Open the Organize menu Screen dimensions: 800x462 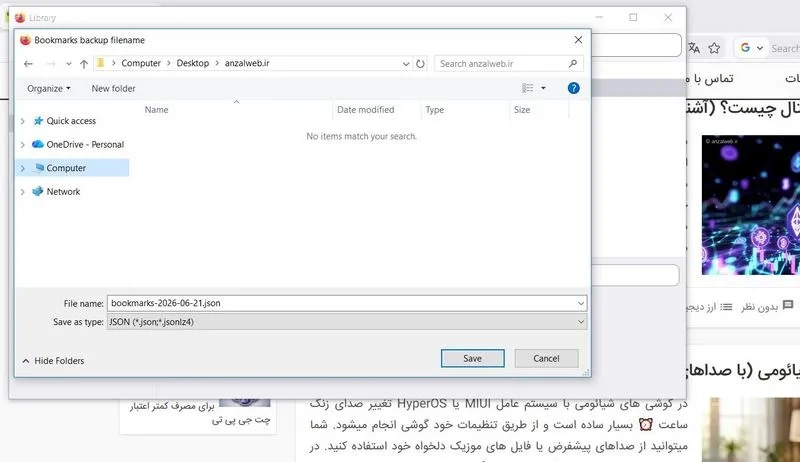(x=48, y=89)
